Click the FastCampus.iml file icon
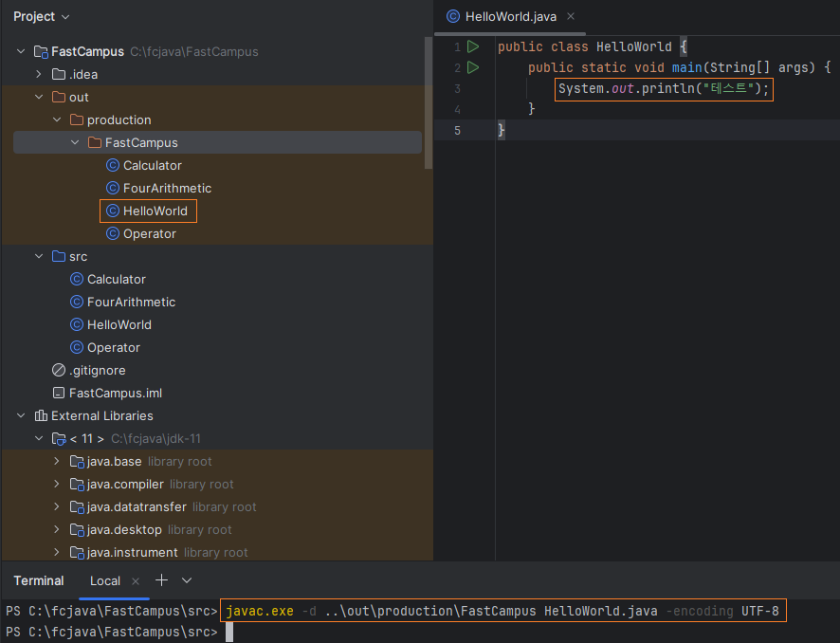The width and height of the screenshot is (840, 643). (59, 393)
